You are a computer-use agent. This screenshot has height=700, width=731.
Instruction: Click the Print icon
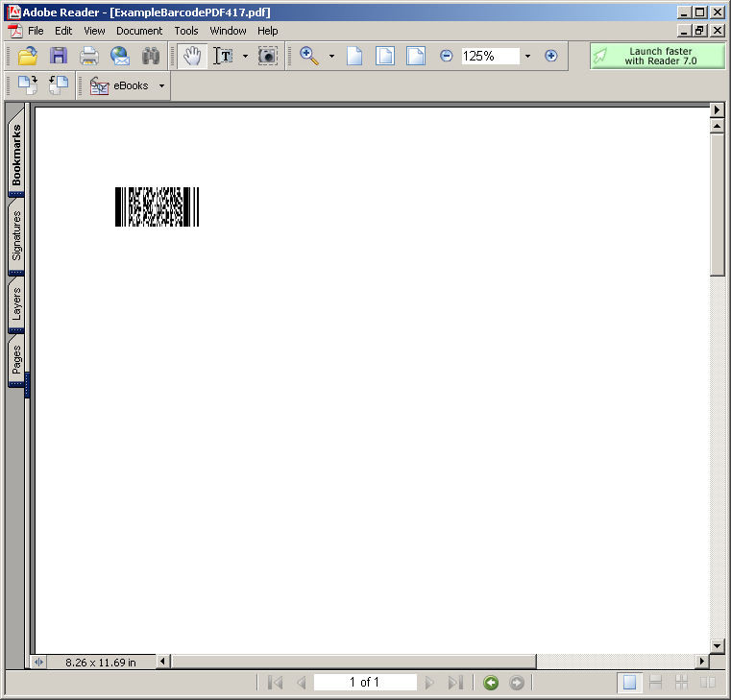pyautogui.click(x=89, y=56)
